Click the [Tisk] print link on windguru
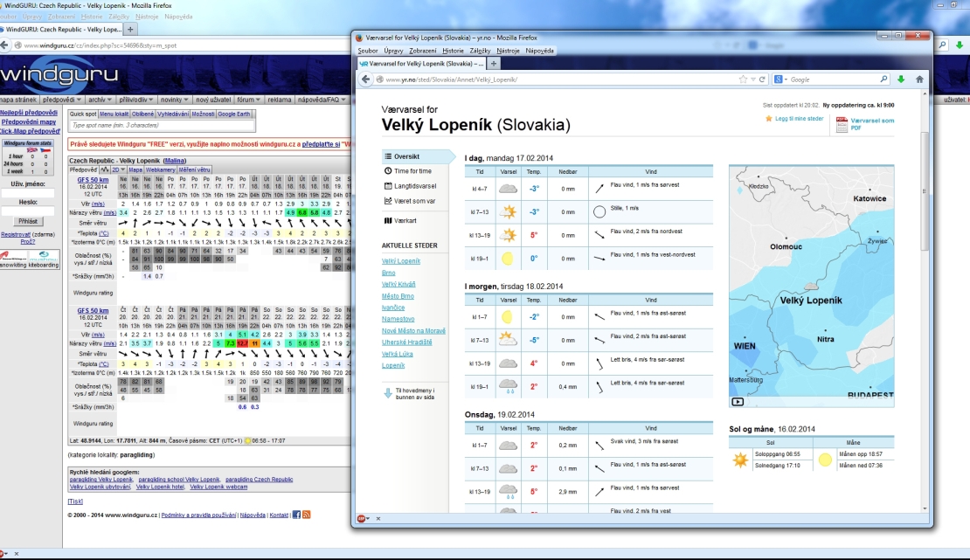Viewport: 970px width, 560px height. coord(75,501)
